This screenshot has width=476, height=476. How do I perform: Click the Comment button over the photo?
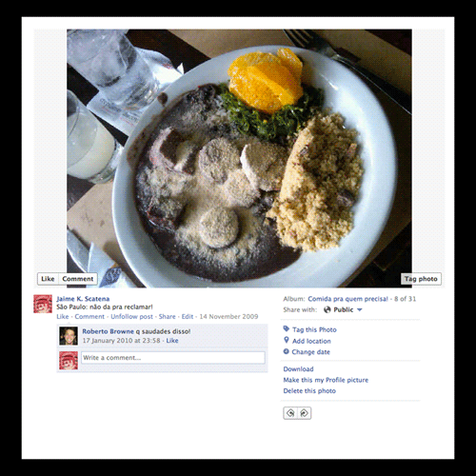tap(78, 279)
